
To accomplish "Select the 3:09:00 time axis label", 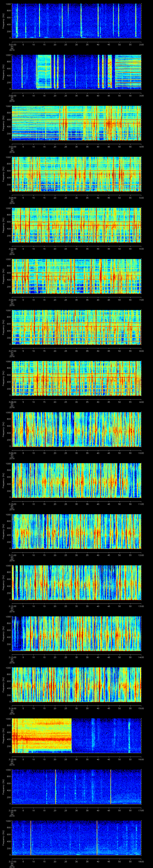I will point(12,453).
